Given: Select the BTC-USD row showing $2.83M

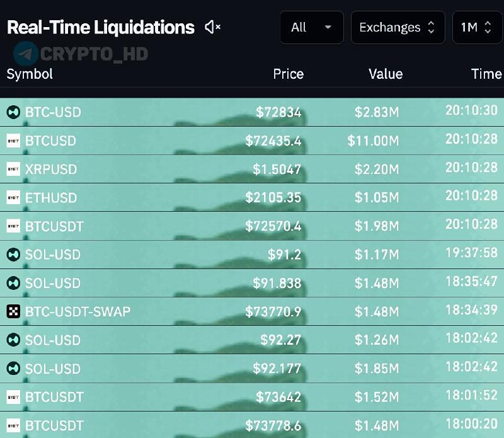Looking at the screenshot, I should pyautogui.click(x=252, y=112).
